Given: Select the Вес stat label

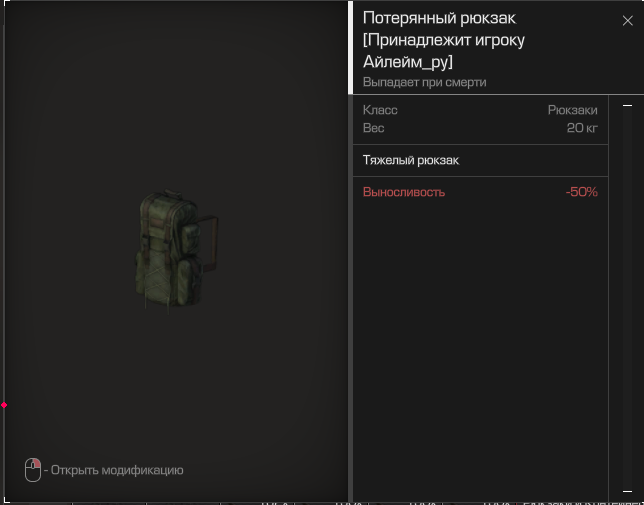Looking at the screenshot, I should 373,128.
